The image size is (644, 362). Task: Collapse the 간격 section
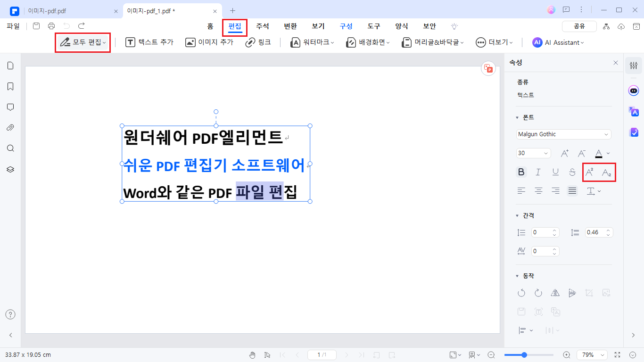pyautogui.click(x=517, y=215)
